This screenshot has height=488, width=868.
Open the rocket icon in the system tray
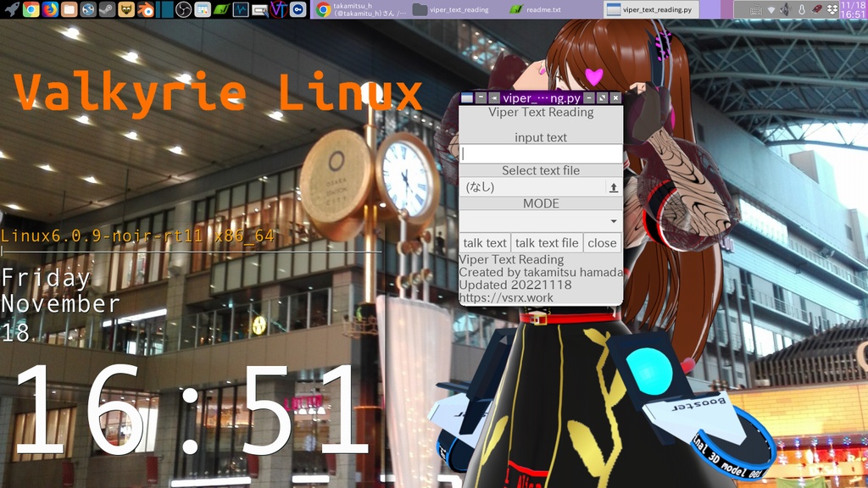(817, 9)
